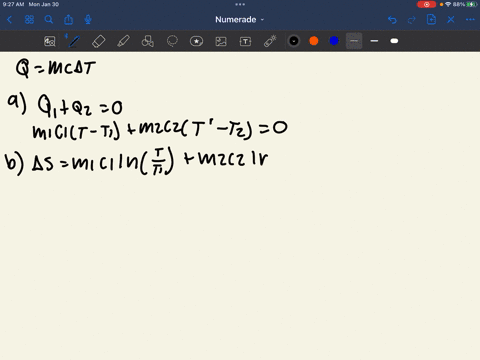This screenshot has height=360, width=480.
Task: Choose the blue pen color
Action: [x=334, y=41]
